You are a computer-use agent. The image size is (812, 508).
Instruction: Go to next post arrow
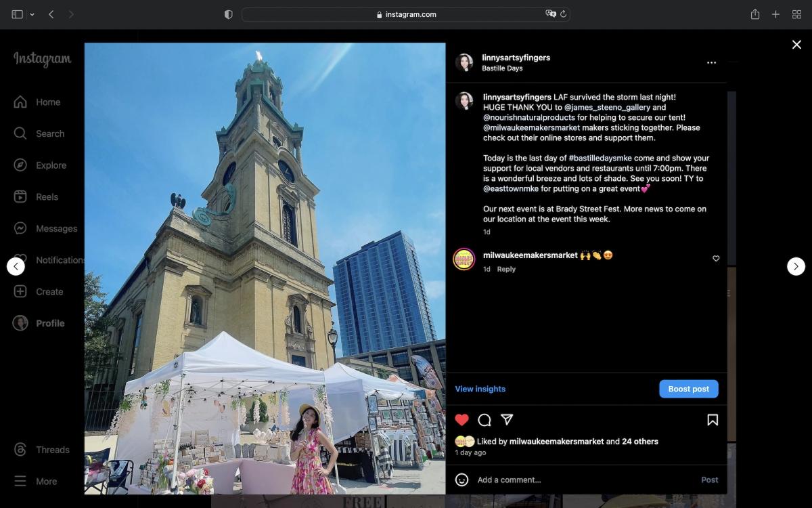pos(796,266)
